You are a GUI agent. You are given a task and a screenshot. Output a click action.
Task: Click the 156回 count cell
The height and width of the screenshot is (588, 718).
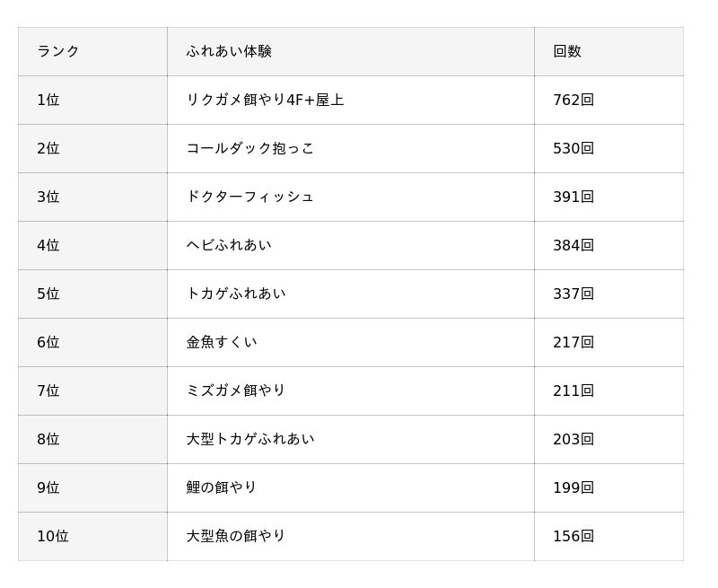(x=574, y=536)
